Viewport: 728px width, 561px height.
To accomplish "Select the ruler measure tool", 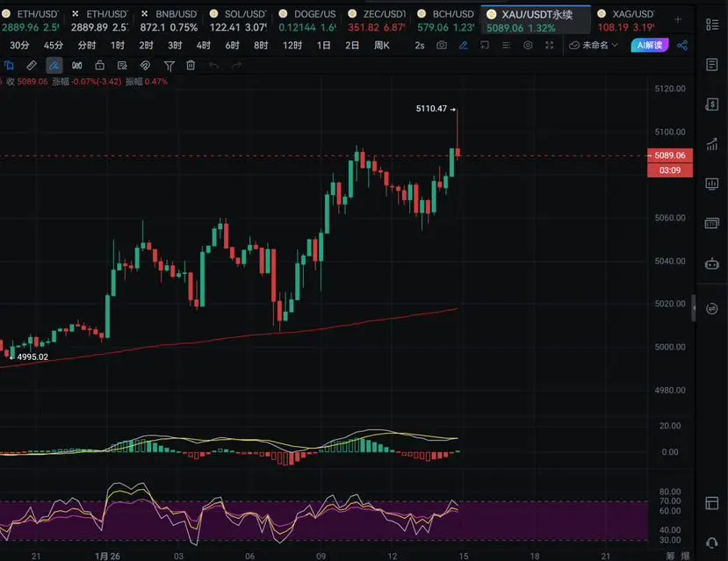I will pyautogui.click(x=32, y=66).
